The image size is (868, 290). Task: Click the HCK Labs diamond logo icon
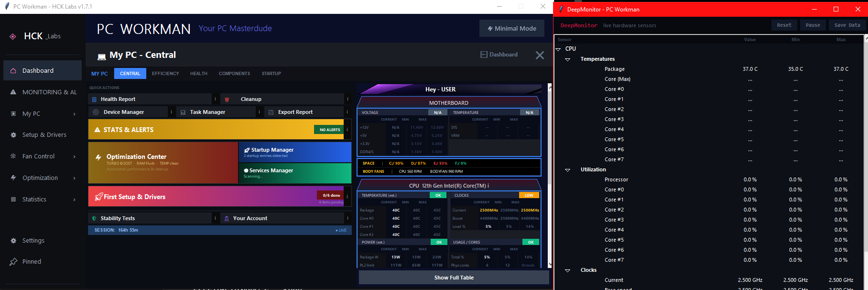click(x=13, y=36)
